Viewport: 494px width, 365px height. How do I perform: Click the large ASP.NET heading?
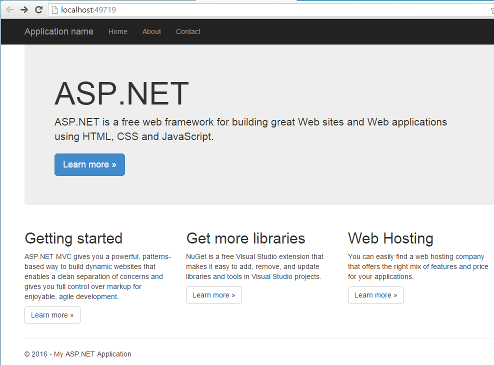(x=122, y=94)
